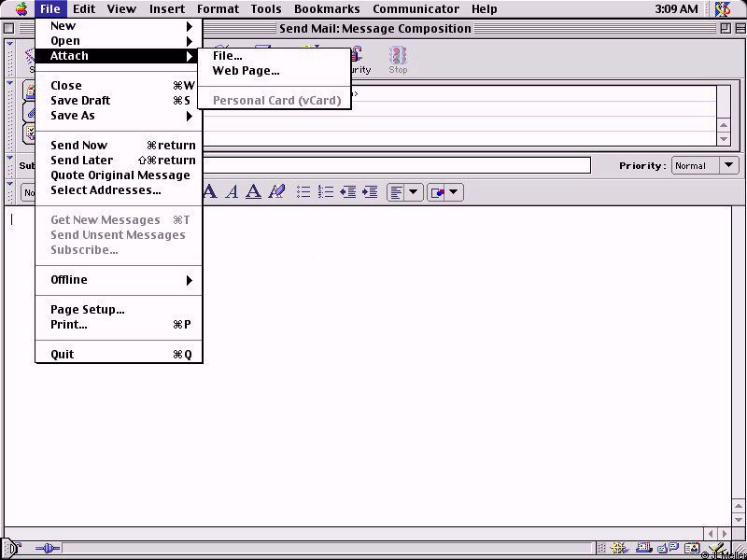747x560 pixels.
Task: Open Newsgroups from the component bar
Action: point(668,549)
